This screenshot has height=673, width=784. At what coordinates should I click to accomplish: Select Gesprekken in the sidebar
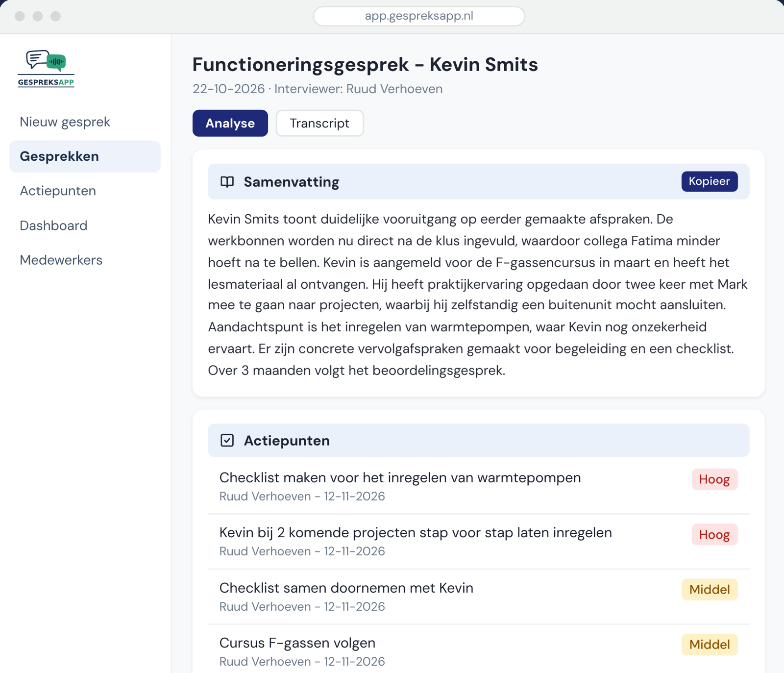pos(85,156)
